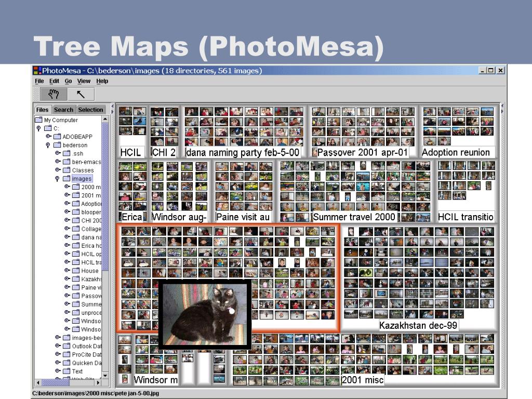Expand the ADOBEAPP tree node
The height and width of the screenshot is (399, 532).
48,136
